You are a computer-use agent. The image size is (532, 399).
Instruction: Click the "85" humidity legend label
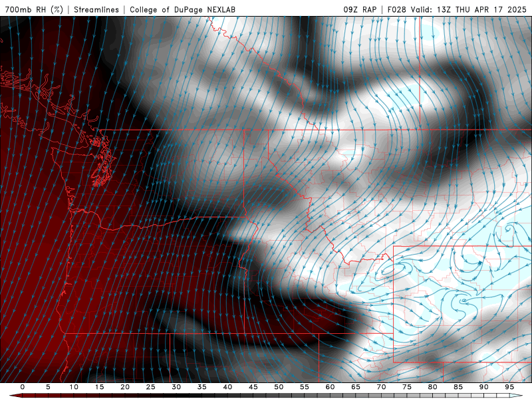[x=458, y=387]
